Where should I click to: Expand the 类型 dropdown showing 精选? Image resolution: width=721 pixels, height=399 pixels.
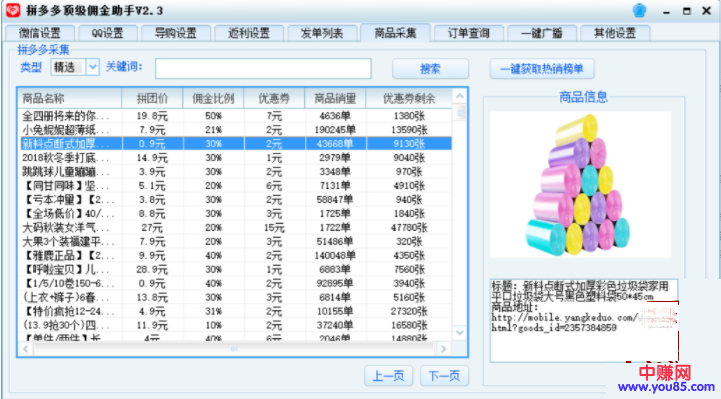[92, 67]
